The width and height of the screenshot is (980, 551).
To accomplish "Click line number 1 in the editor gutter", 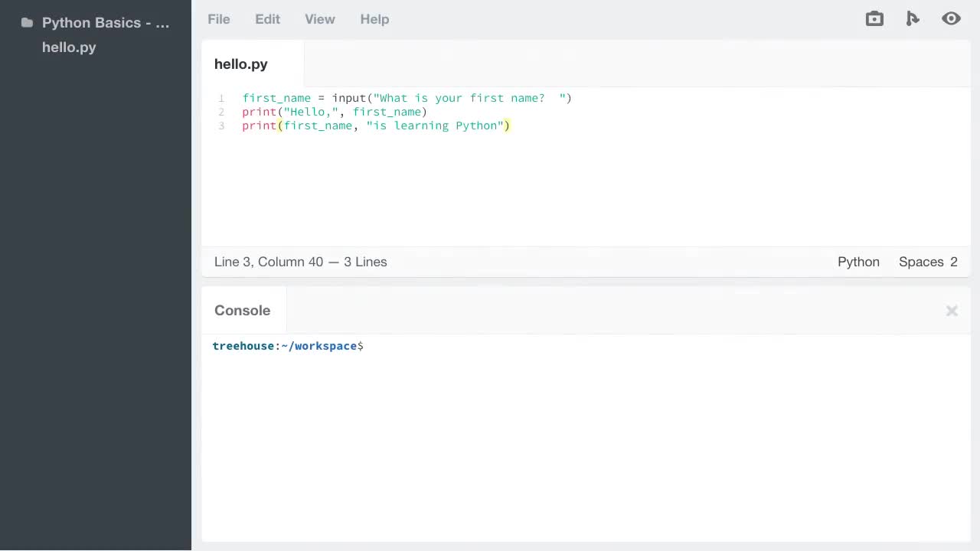I will point(221,98).
